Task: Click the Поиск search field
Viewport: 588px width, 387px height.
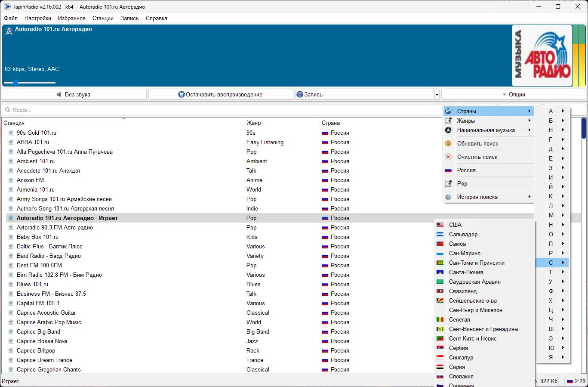Action: (x=222, y=110)
